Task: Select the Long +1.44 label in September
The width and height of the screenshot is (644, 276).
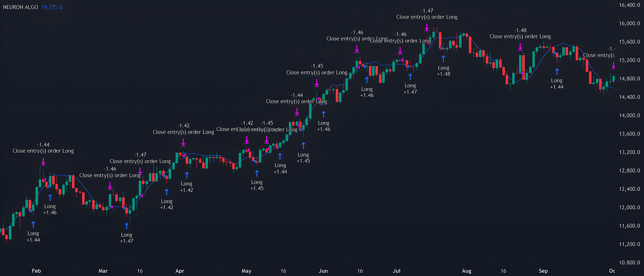Action: [x=557, y=84]
